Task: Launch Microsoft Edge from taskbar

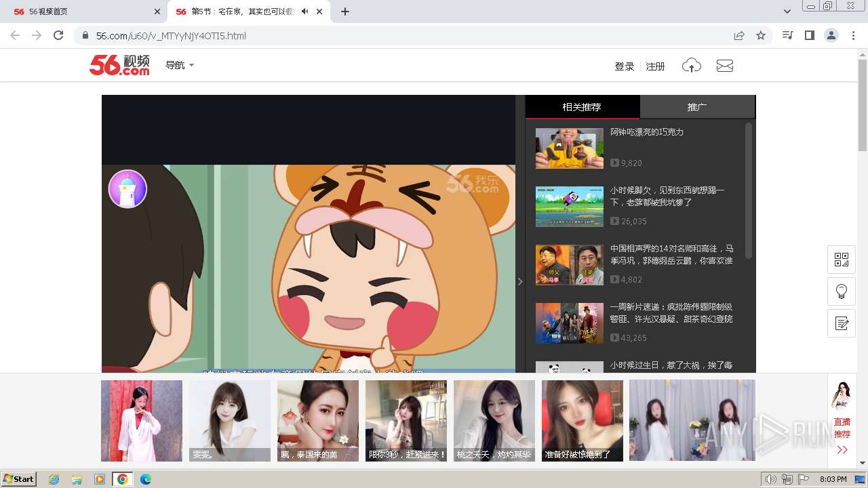Action: coord(146,479)
